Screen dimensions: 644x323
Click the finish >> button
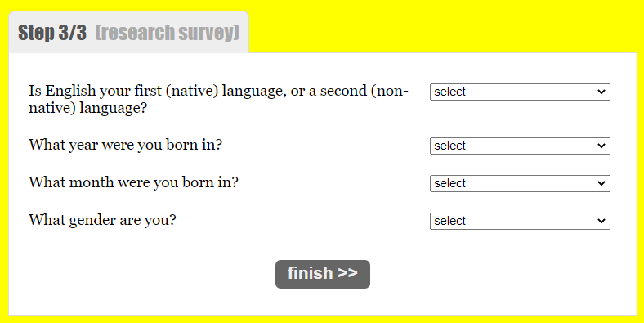pyautogui.click(x=323, y=274)
